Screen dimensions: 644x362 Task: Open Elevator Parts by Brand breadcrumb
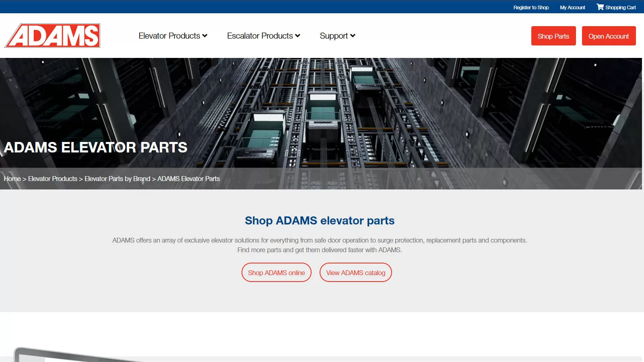coord(117,179)
